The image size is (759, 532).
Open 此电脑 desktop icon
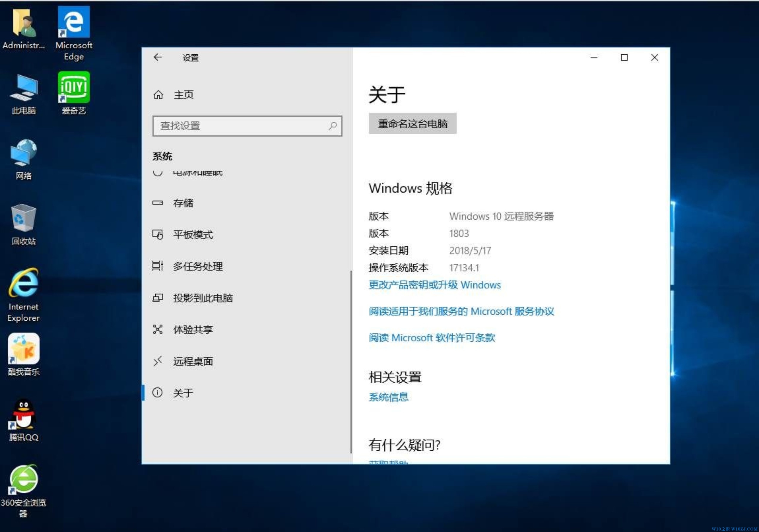click(x=23, y=94)
